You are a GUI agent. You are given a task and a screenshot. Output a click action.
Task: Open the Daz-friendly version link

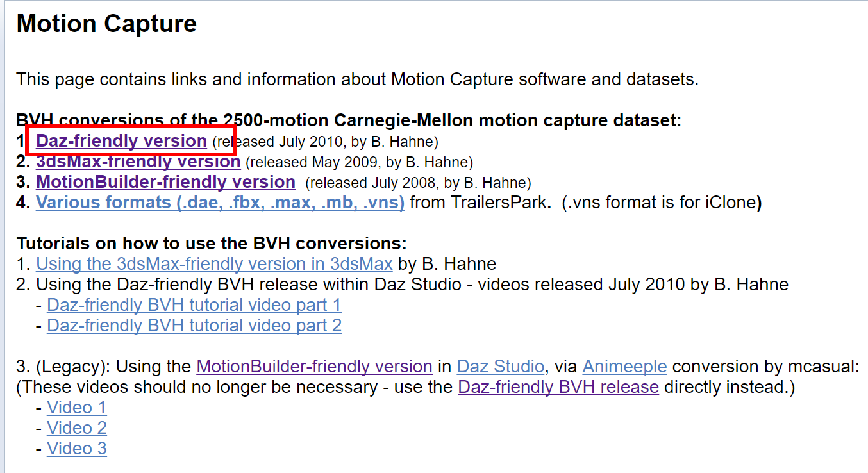pos(121,141)
